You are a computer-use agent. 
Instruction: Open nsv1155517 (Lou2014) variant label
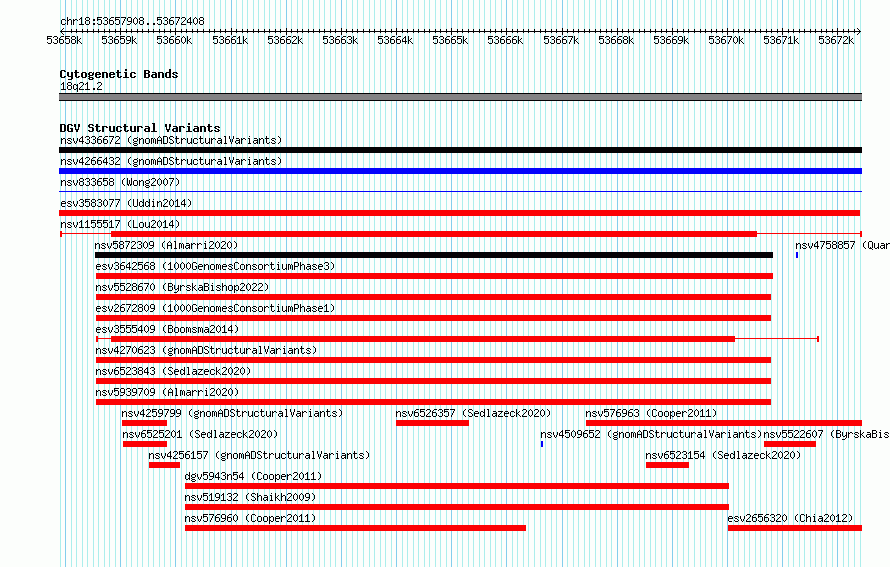point(120,224)
